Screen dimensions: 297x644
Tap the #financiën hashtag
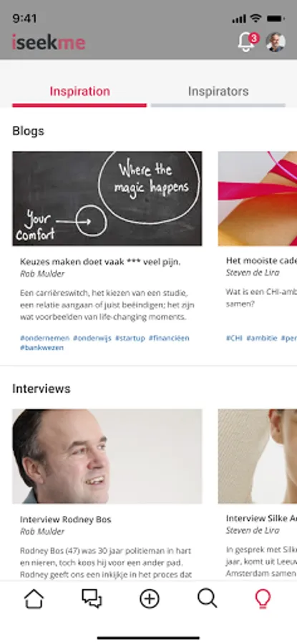tap(169, 338)
